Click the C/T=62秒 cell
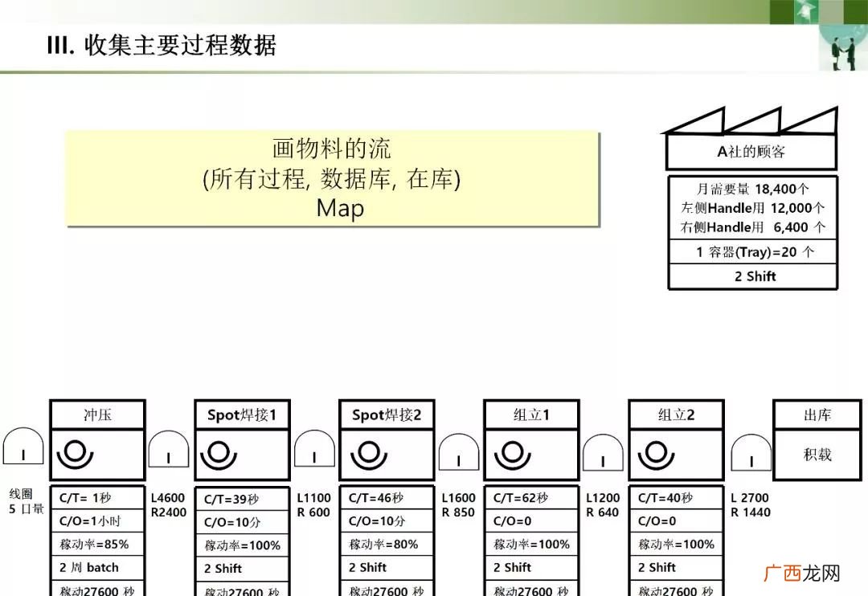 531,497
